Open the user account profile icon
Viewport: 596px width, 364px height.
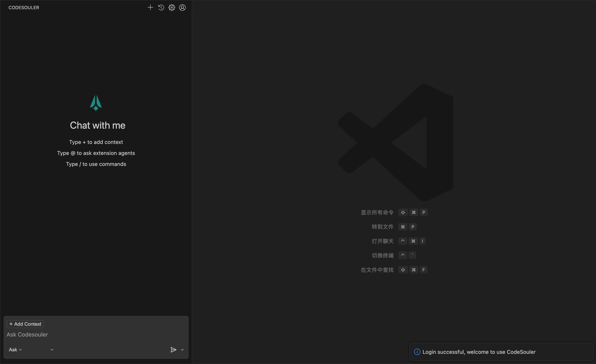click(x=182, y=8)
